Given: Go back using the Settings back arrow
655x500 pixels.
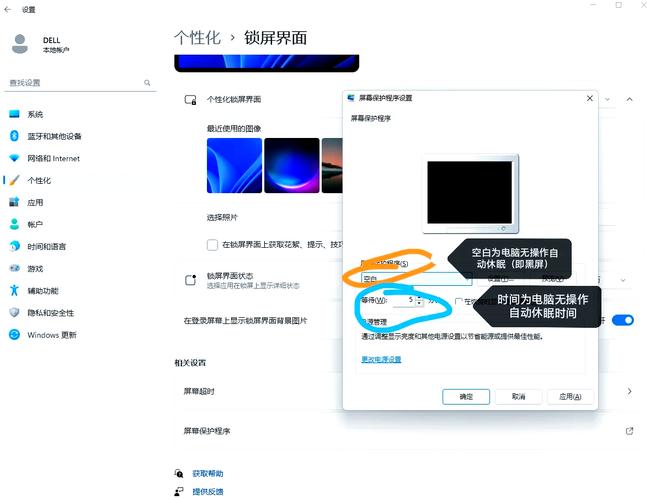Looking at the screenshot, I should pyautogui.click(x=8, y=9).
